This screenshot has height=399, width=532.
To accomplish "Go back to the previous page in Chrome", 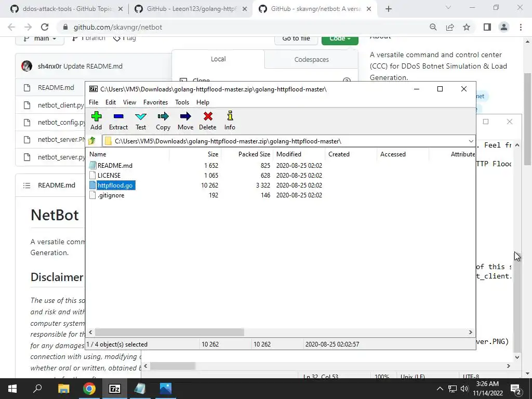I will 11,27.
